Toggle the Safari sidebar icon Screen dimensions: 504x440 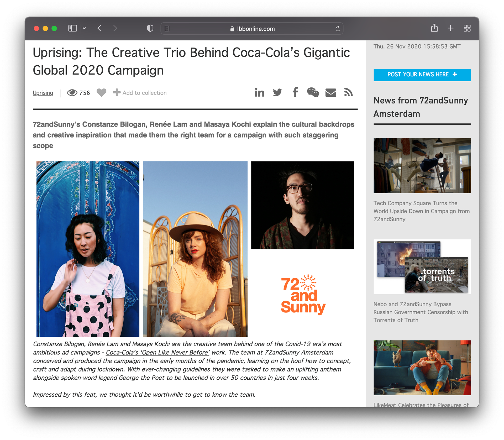coord(72,28)
